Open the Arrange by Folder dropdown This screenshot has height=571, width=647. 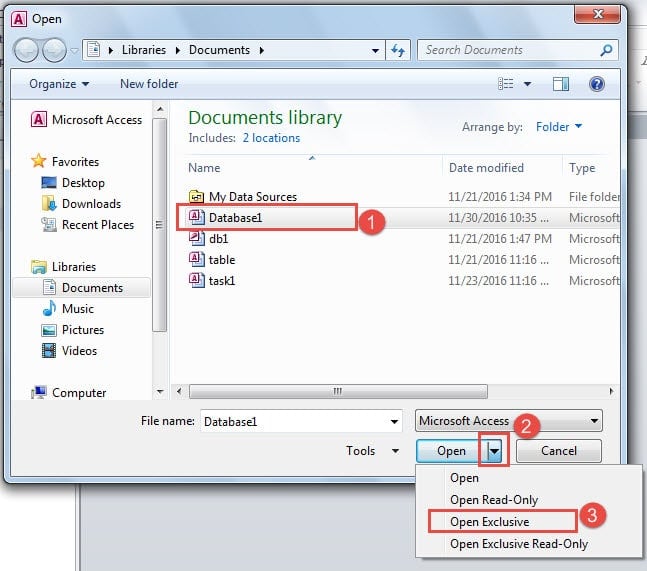(559, 127)
